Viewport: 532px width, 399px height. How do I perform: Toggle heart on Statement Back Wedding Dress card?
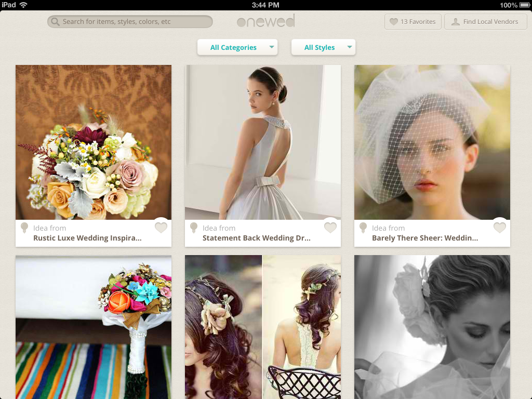point(330,228)
